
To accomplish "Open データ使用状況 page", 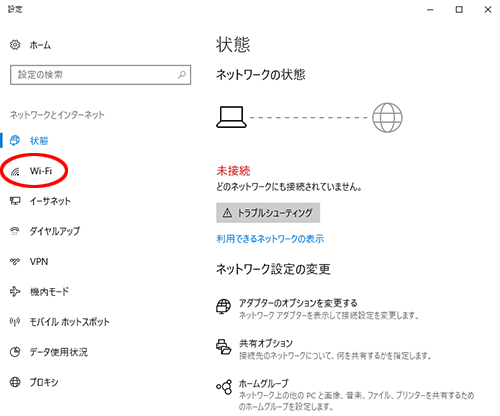I will [x=59, y=352].
